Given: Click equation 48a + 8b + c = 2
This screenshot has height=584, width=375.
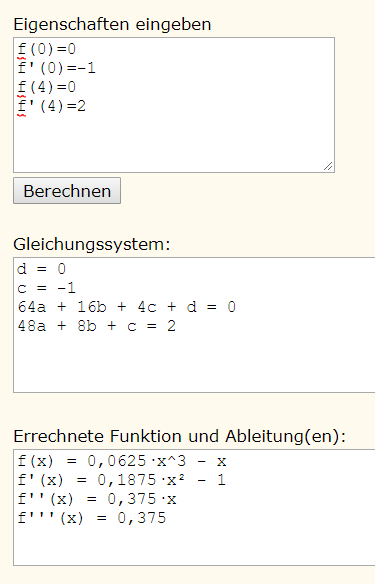Looking at the screenshot, I should point(96,326).
